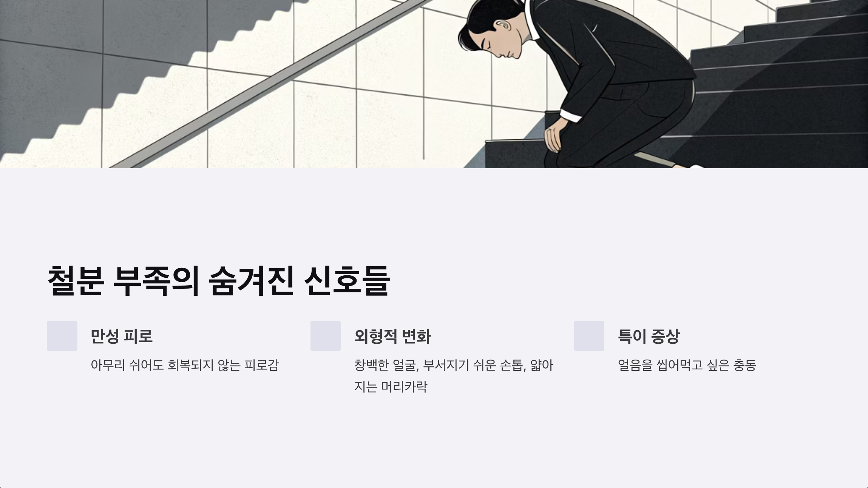Image resolution: width=868 pixels, height=488 pixels.
Task: Click the square icon beside 외형적 변화
Action: pos(326,336)
